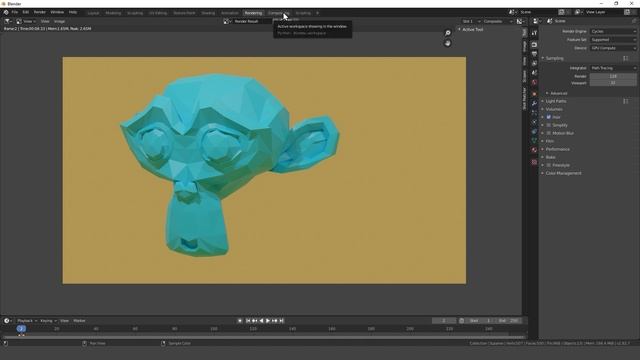This screenshot has width=640, height=360.
Task: Jump to the last frame
Action: pos(281,321)
